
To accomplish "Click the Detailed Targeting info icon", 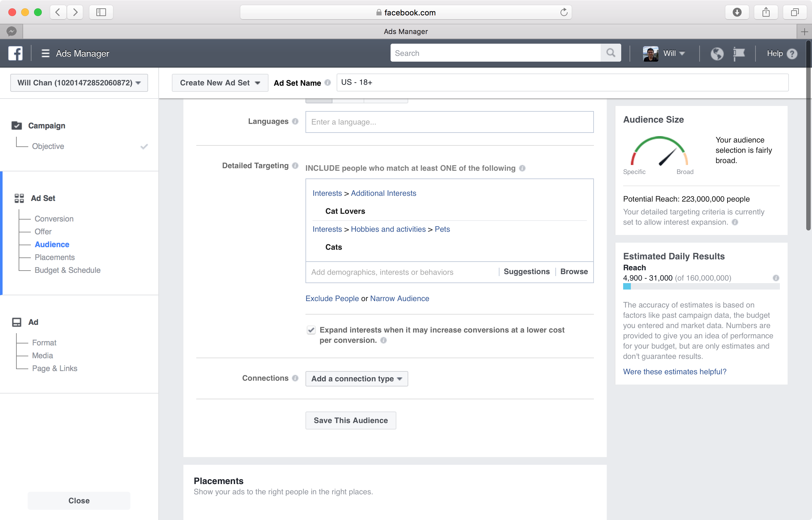I will point(295,165).
